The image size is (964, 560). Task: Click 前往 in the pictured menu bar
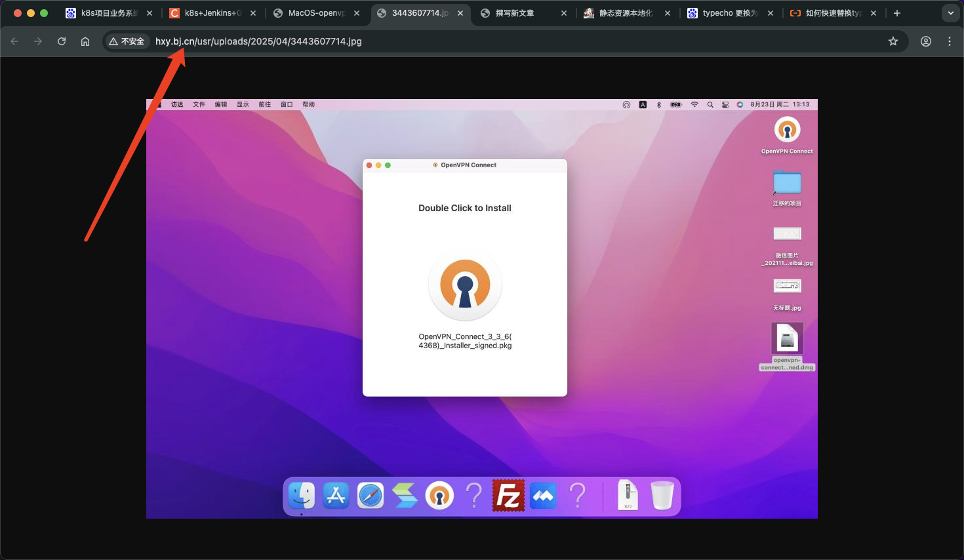(x=265, y=104)
